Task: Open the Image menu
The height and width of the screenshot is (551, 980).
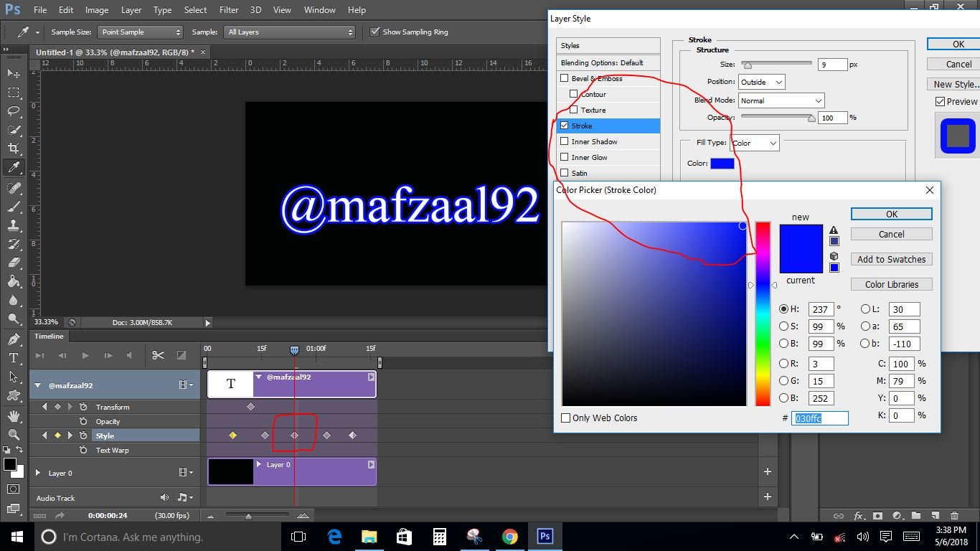Action: pos(97,10)
